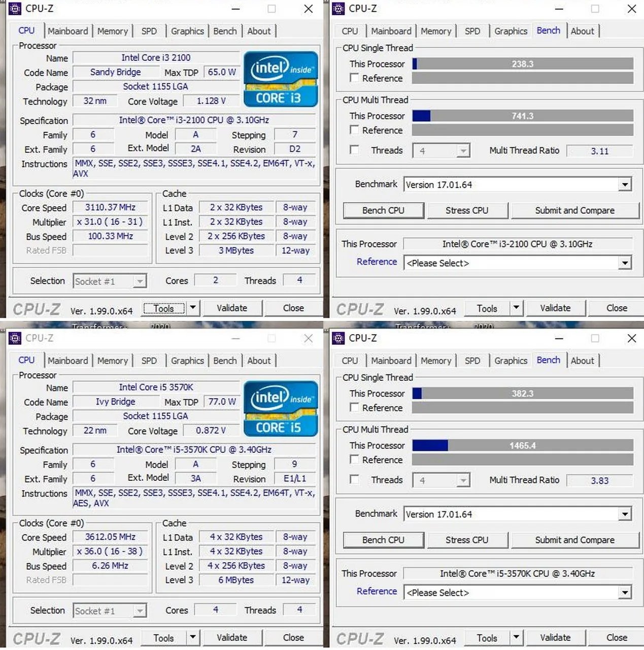This screenshot has width=644, height=650.
Task: Open Memory tab in i5-3570K Bench window
Action: [436, 361]
